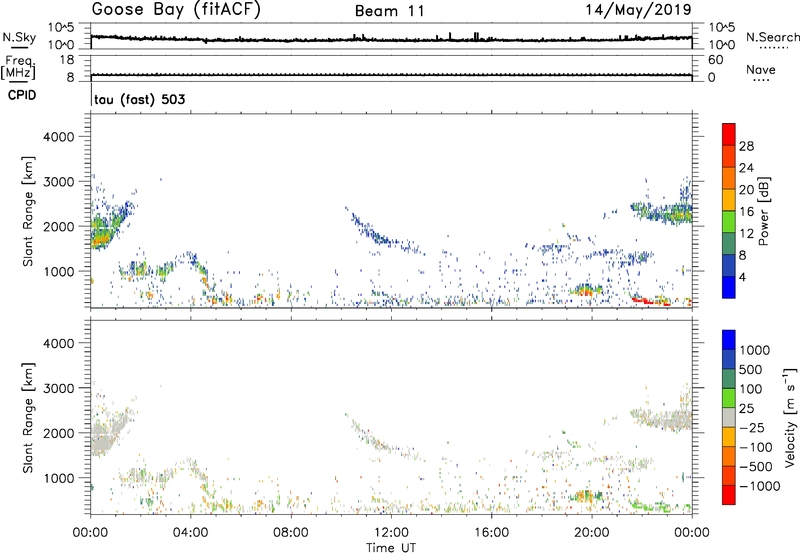The width and height of the screenshot is (800, 554).
Task: Click the '-1000' Velocity colorbar label
Action: 759,486
